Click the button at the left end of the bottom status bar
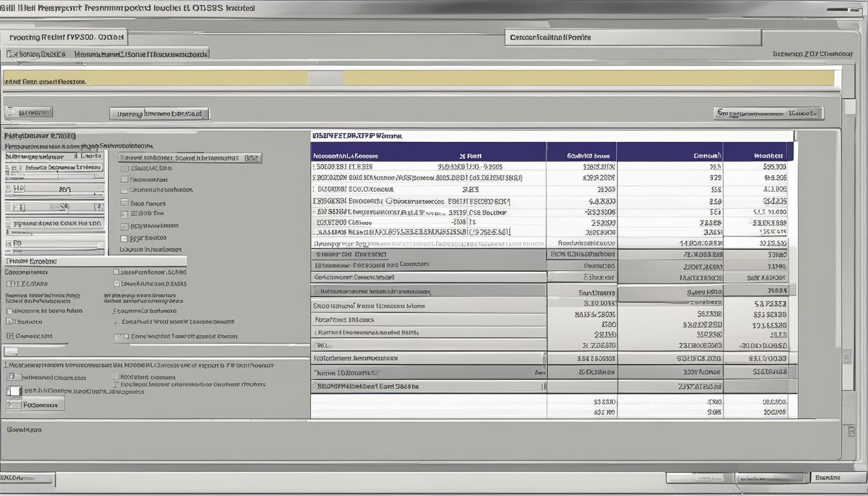This screenshot has height=496, width=868. pos(26,479)
